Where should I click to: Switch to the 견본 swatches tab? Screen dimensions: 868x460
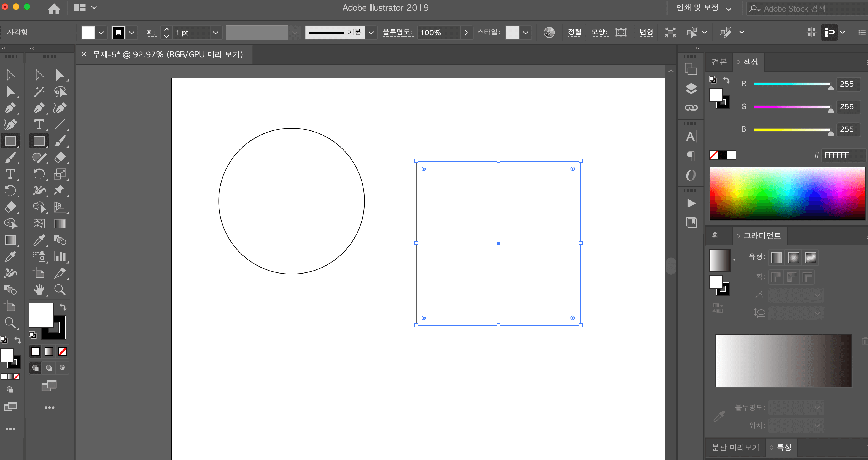719,62
